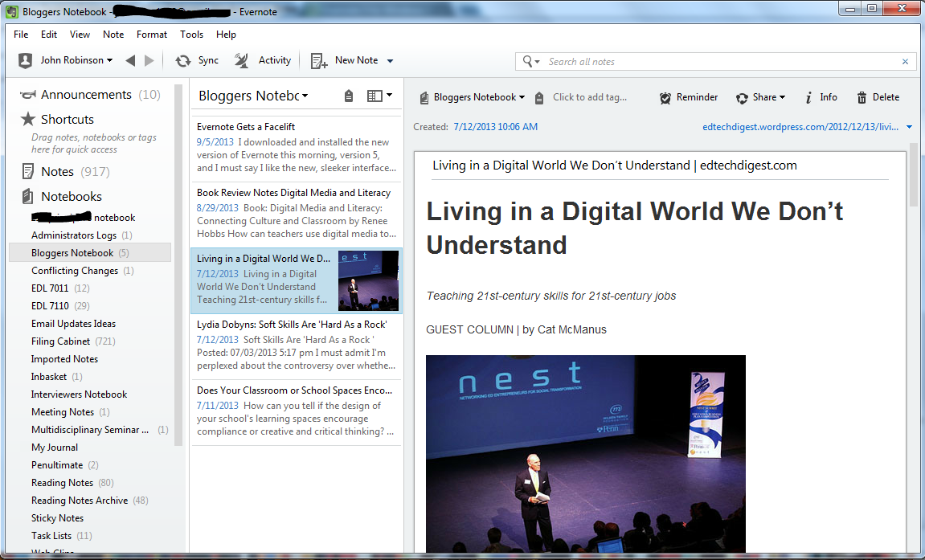925x560 pixels.
Task: Click the Delete trash can icon
Action: pos(862,98)
